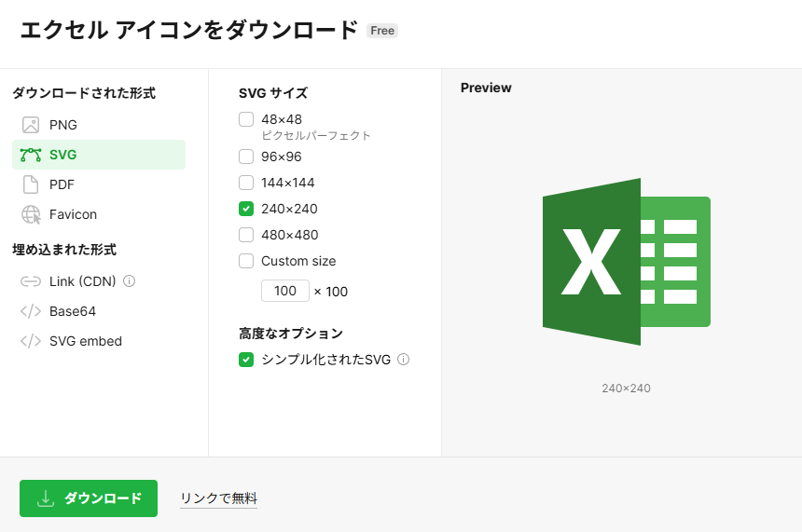Click the ダウンロードされた形式 heading
802x532 pixels.
pyautogui.click(x=84, y=93)
